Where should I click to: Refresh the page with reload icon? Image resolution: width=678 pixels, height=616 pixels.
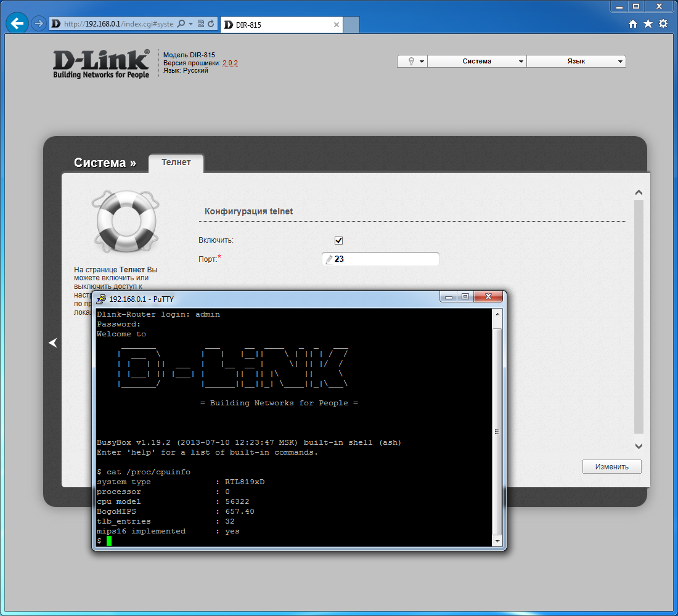point(211,24)
